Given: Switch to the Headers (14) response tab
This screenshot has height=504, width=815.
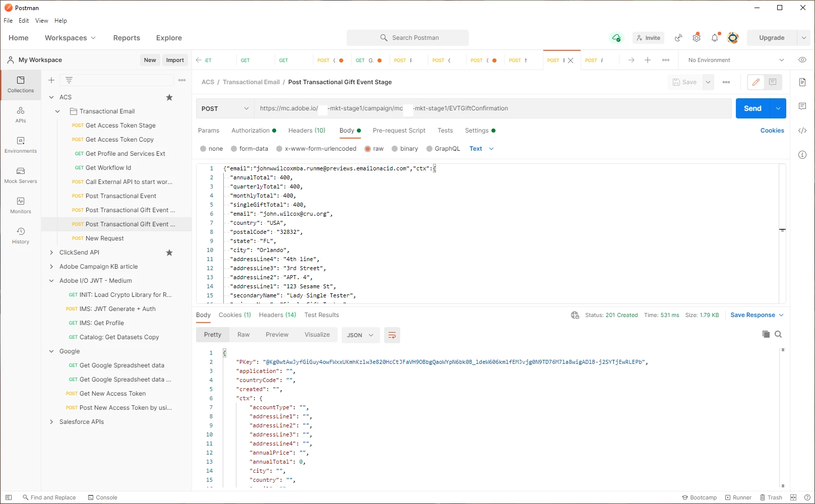Looking at the screenshot, I should click(278, 315).
